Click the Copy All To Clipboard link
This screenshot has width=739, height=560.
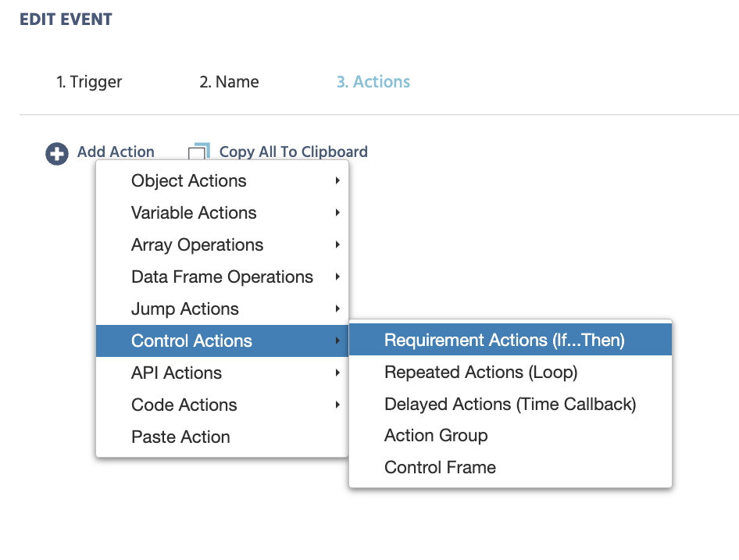(x=293, y=152)
